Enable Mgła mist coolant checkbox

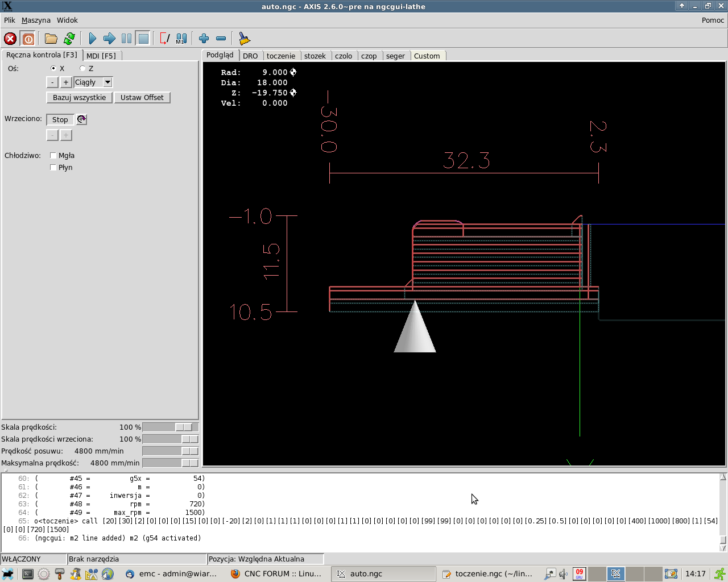[x=53, y=156]
